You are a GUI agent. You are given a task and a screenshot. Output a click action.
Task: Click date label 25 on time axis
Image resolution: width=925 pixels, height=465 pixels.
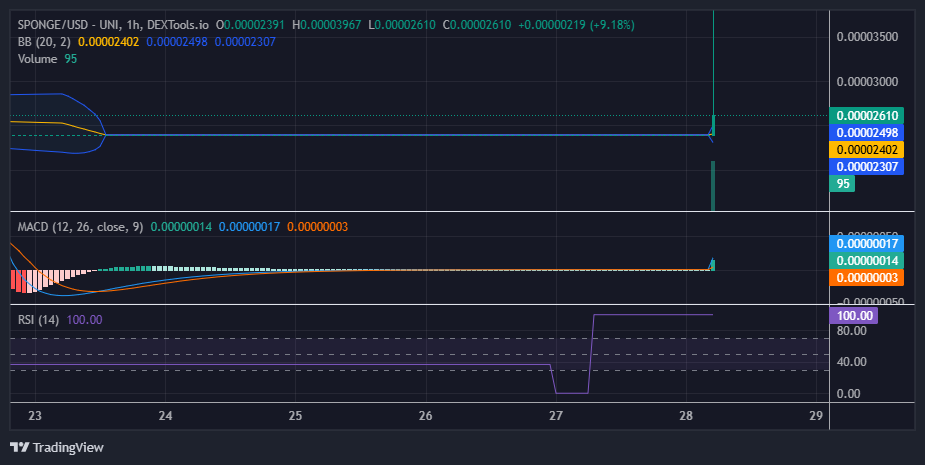click(295, 415)
